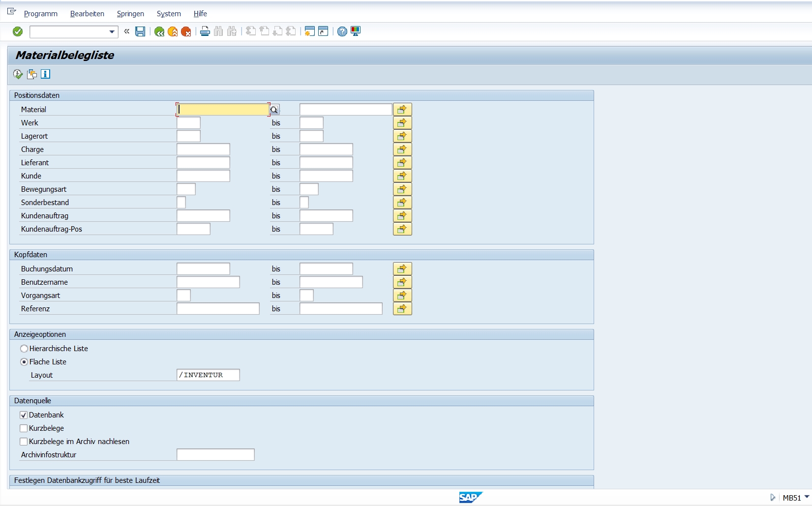Open multiple selection for Benutzername
The image size is (812, 506).
[x=402, y=282]
